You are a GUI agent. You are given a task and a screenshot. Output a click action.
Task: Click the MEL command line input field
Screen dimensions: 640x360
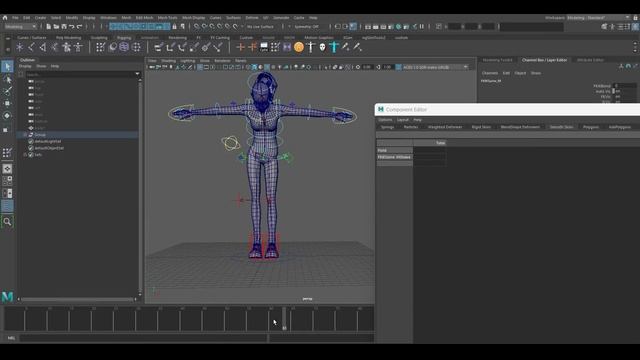pos(144,338)
